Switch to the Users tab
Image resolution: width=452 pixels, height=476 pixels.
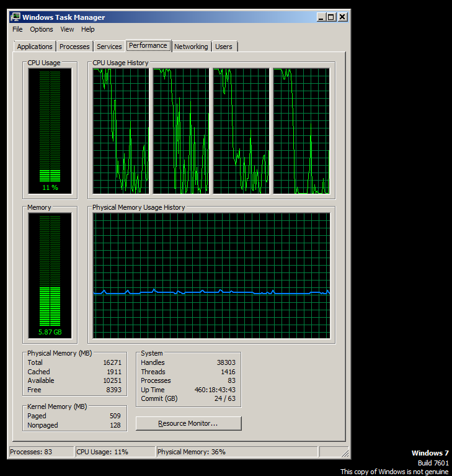click(224, 47)
